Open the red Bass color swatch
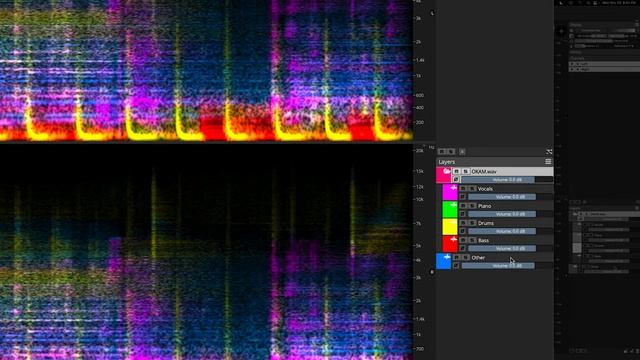This screenshot has height=360, width=640. 450,244
